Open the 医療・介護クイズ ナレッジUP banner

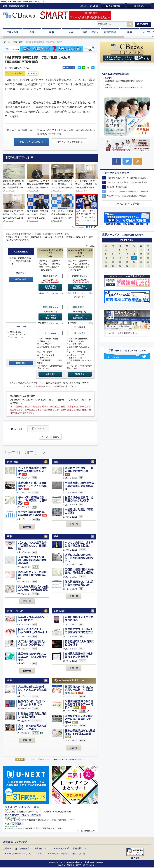click(50, 49)
